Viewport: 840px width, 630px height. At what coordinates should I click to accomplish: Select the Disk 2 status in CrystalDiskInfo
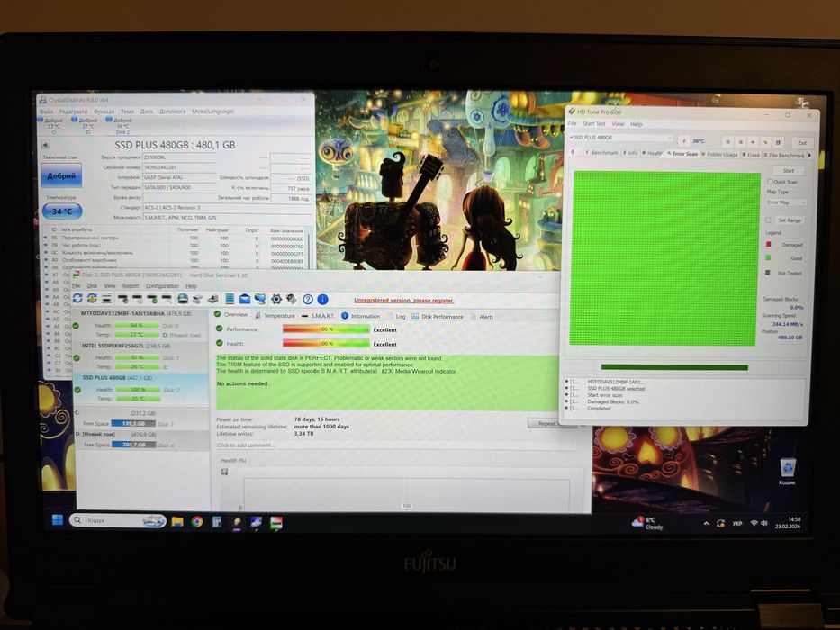pyautogui.click(x=122, y=126)
